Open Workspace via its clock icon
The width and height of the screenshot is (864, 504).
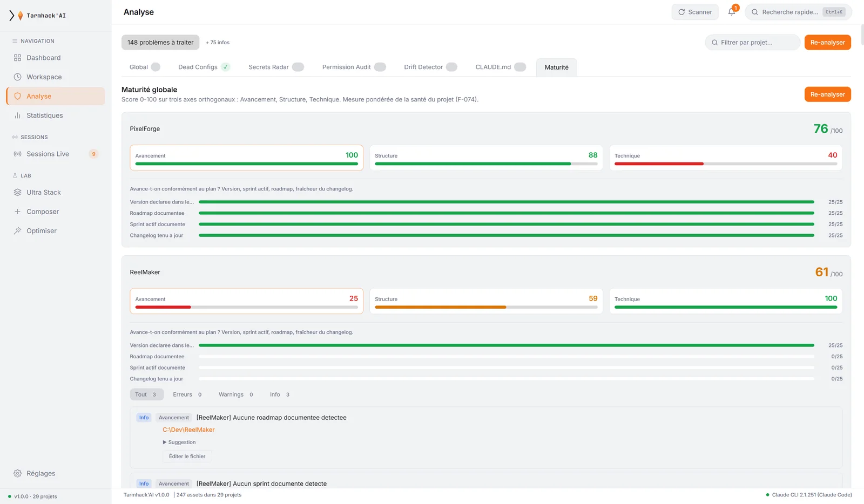(17, 77)
